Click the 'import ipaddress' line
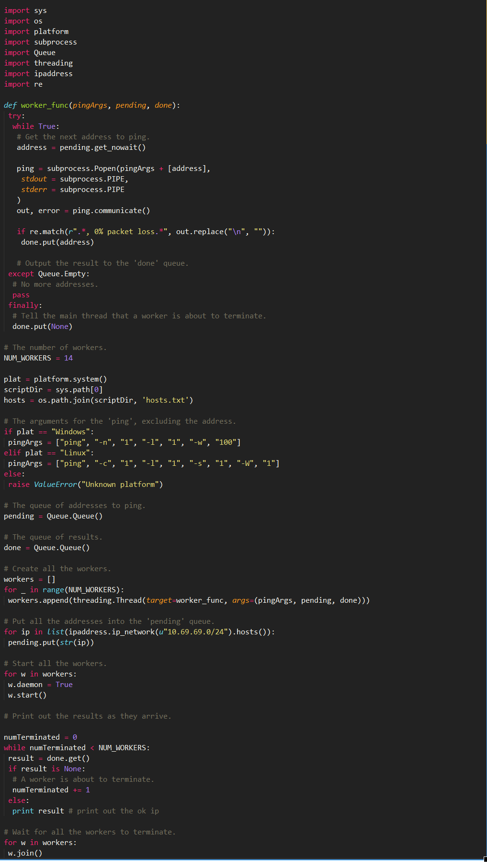This screenshot has width=487, height=868. click(38, 74)
